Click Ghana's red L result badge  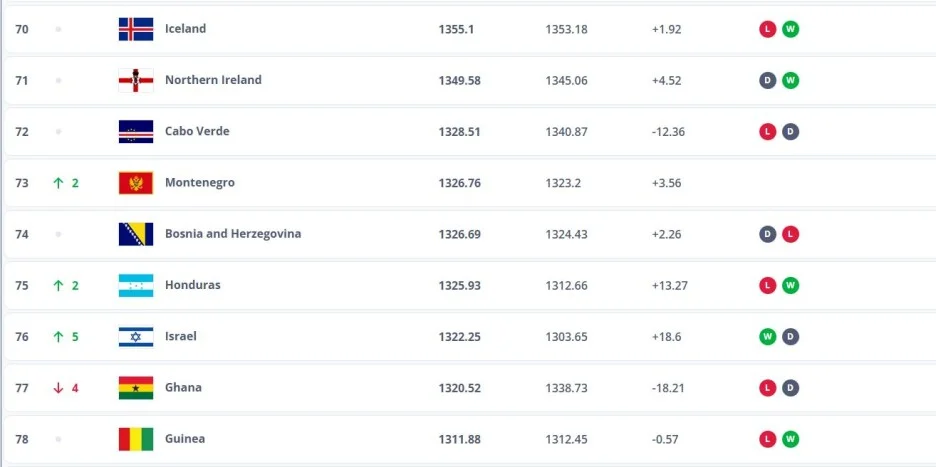[x=768, y=387]
